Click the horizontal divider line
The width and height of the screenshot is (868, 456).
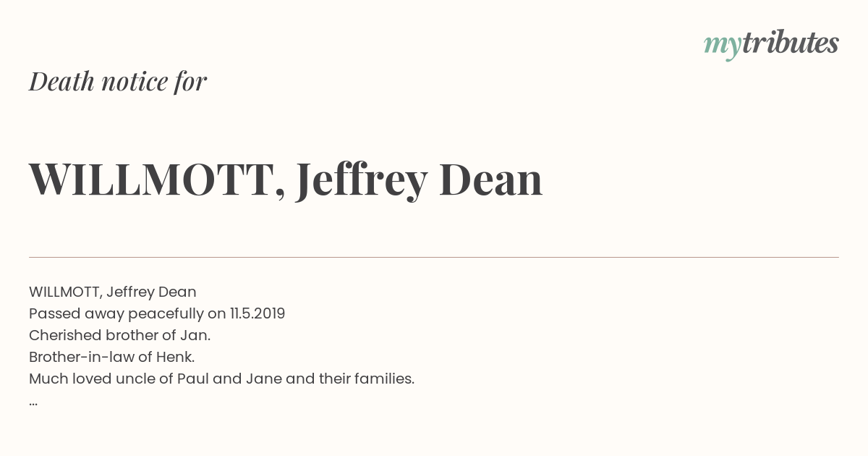click(434, 257)
